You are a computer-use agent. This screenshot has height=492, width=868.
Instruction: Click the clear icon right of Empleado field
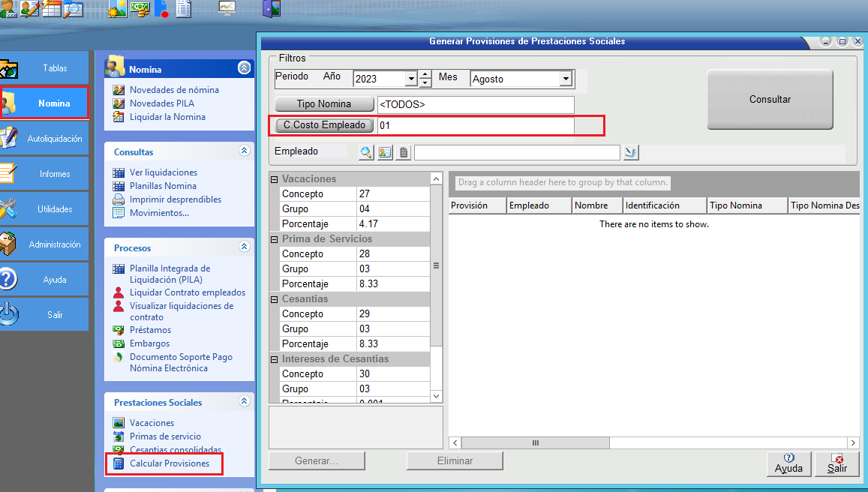tap(631, 153)
